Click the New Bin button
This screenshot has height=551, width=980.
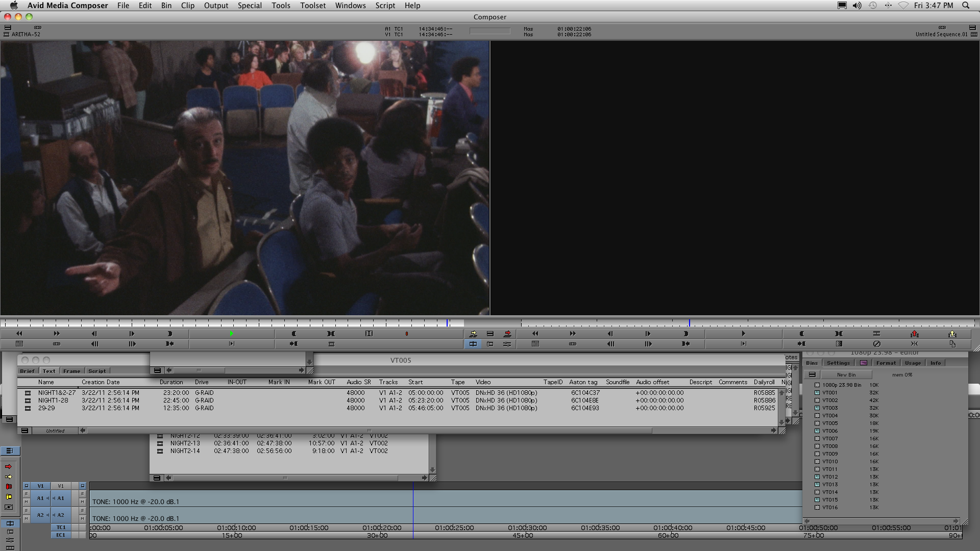pyautogui.click(x=846, y=374)
